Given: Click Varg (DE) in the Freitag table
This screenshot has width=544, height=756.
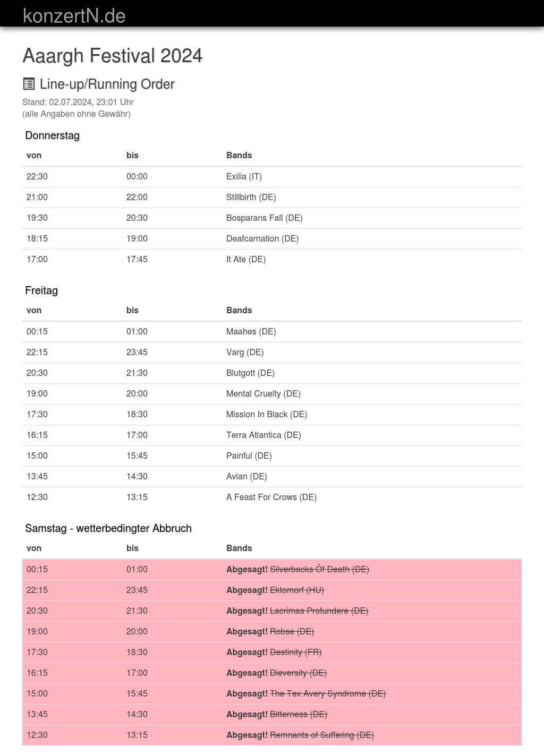Looking at the screenshot, I should [x=244, y=353].
